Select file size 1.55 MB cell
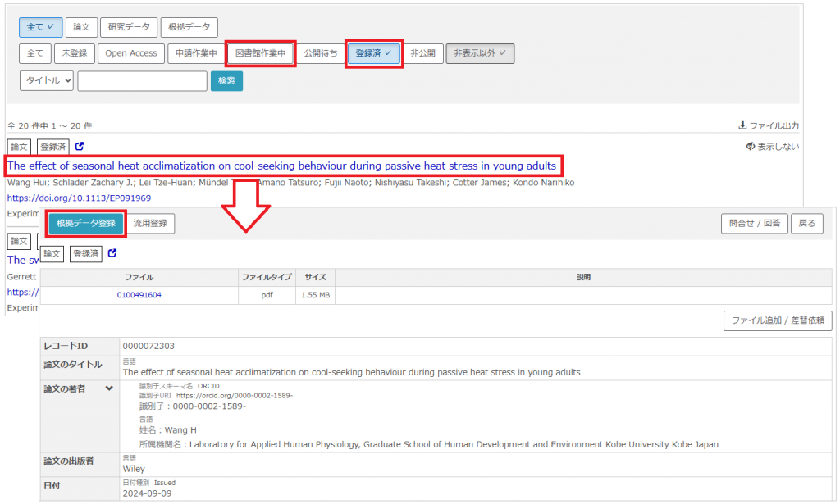 316,295
